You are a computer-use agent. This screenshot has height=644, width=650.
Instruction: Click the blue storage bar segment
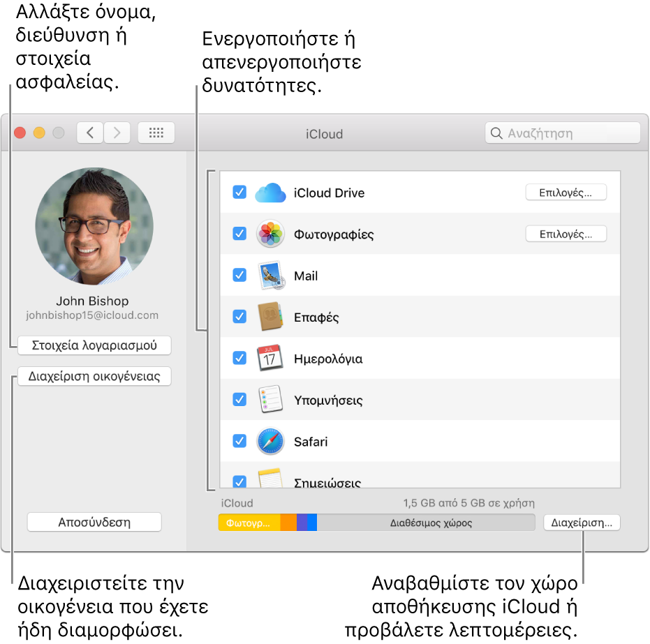[x=312, y=523]
